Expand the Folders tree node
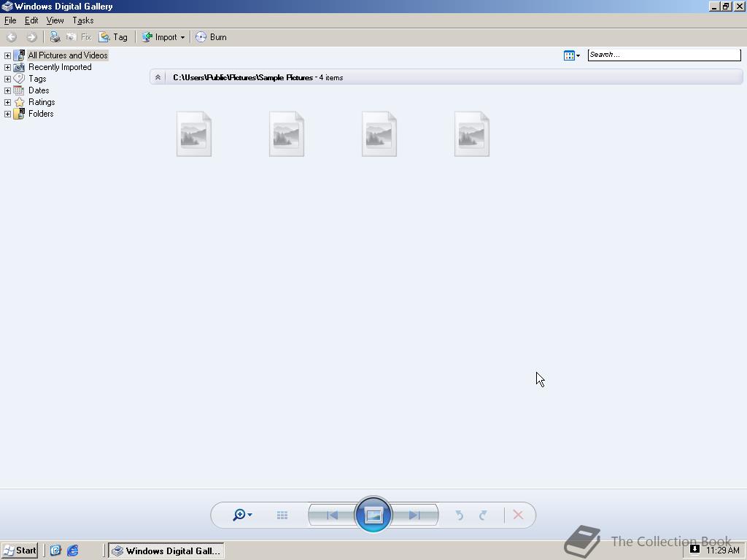747x560 pixels. [7, 114]
